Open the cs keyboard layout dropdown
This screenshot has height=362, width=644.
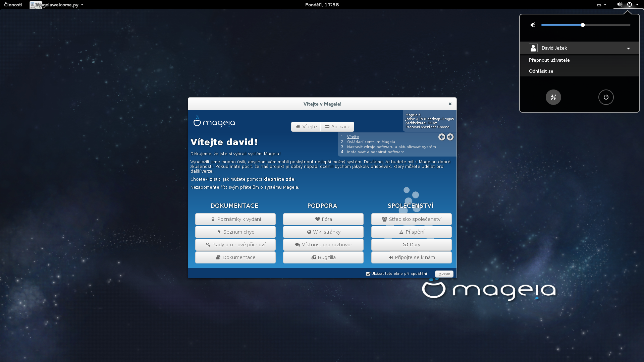tap(601, 5)
